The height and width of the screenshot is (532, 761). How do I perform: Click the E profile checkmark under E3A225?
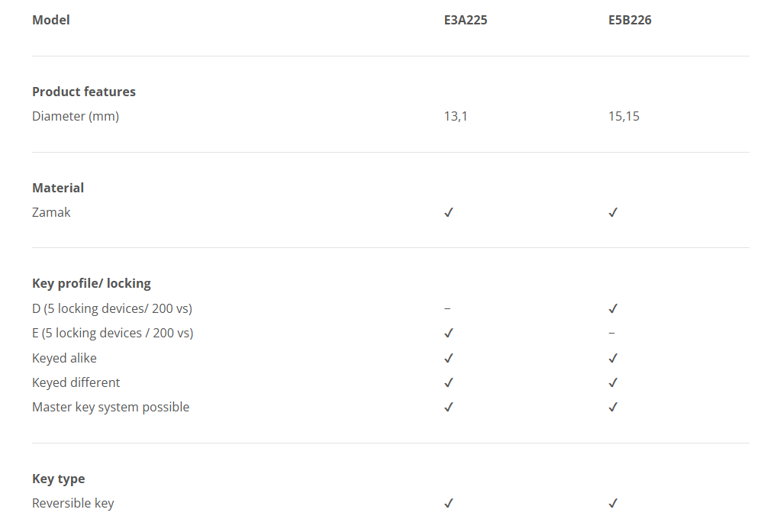tap(449, 333)
